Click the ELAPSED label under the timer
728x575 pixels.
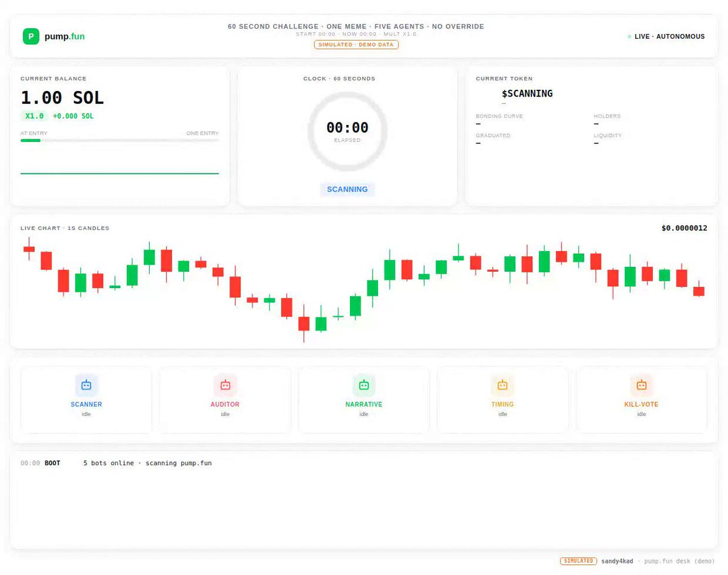click(x=347, y=140)
